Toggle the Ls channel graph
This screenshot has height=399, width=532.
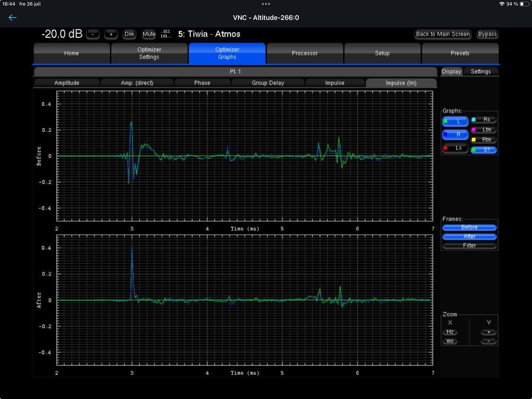(455, 149)
